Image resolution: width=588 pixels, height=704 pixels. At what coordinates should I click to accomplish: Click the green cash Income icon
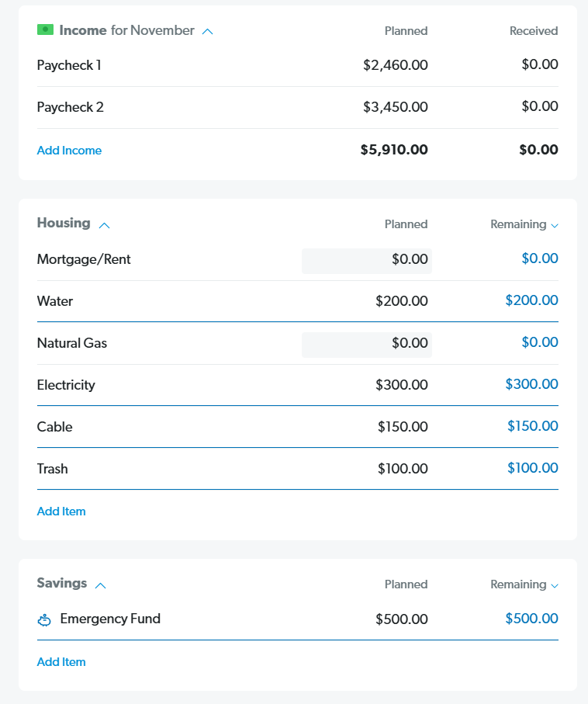(x=45, y=30)
